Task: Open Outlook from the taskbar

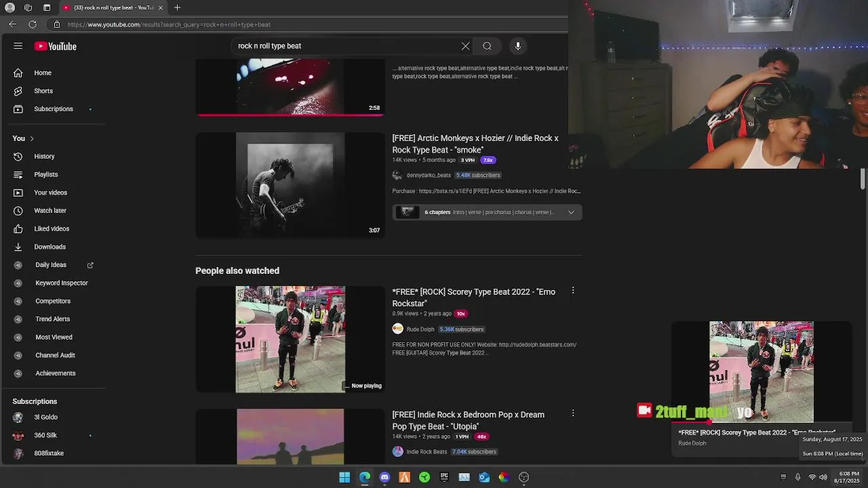Action: [x=484, y=477]
